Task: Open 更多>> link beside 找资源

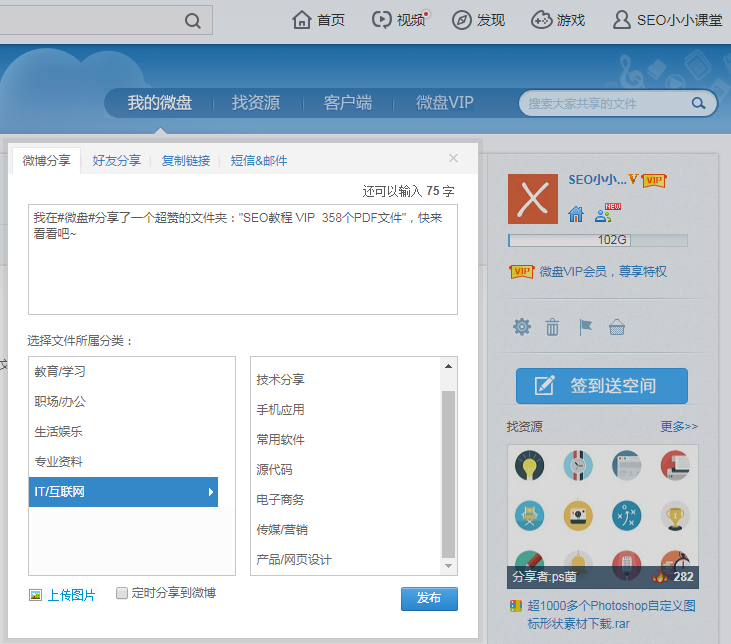Action: [679, 426]
